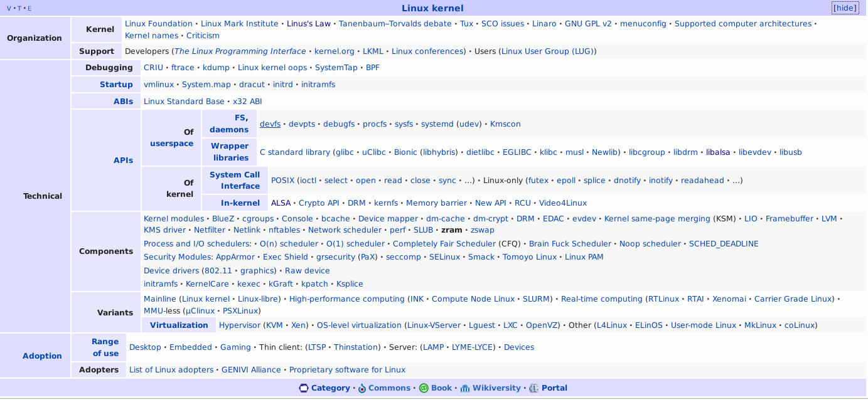Click the Criticism link

tap(203, 36)
